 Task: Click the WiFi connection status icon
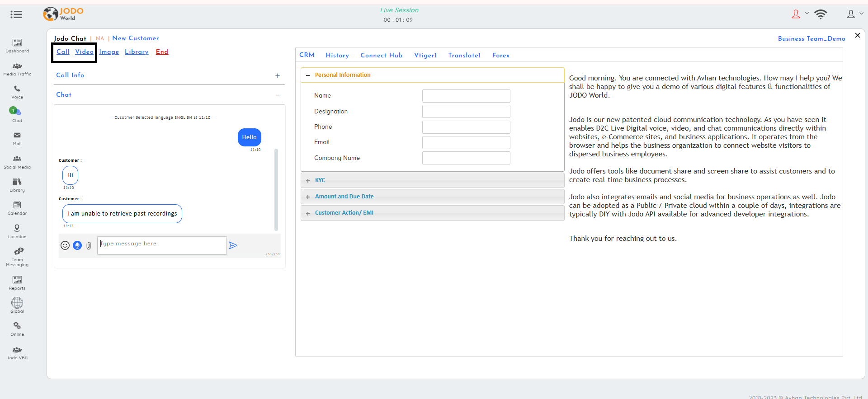[821, 14]
